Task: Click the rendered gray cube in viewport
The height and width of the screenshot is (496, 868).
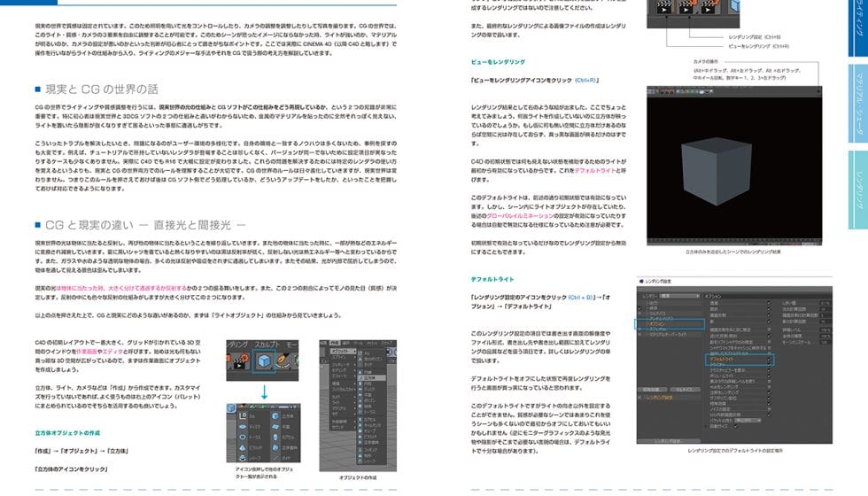Action: pos(717,171)
